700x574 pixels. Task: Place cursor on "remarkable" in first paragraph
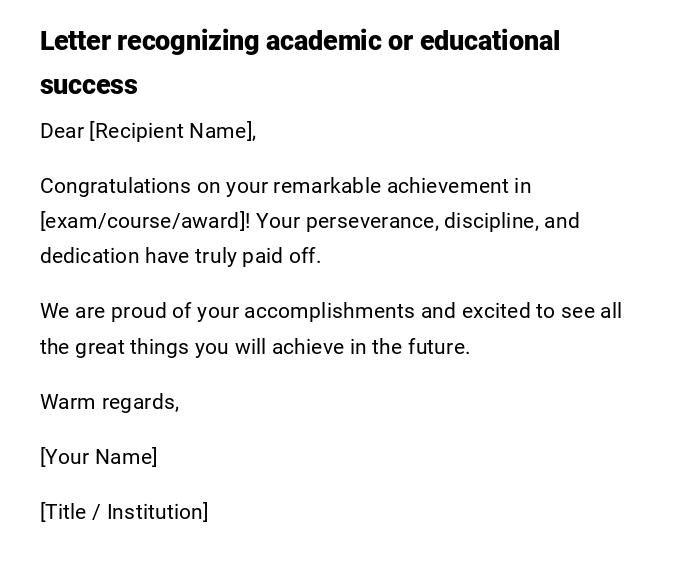(327, 186)
